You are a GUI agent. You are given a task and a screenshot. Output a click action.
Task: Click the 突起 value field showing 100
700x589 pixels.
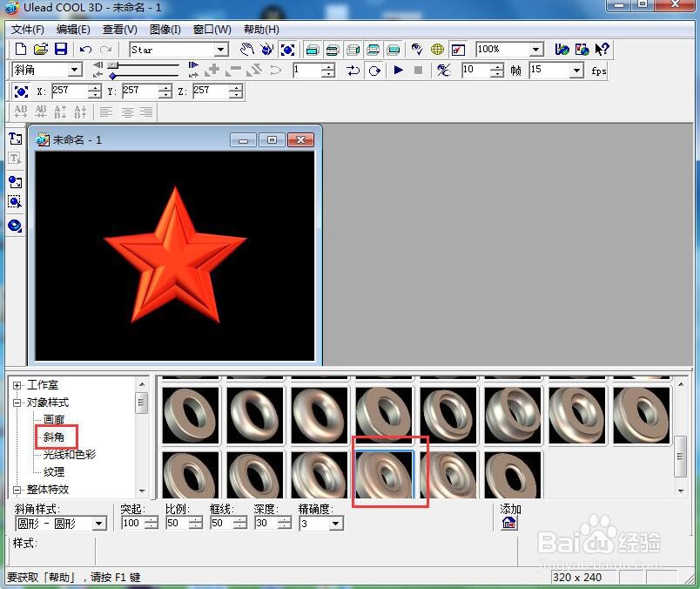click(133, 524)
